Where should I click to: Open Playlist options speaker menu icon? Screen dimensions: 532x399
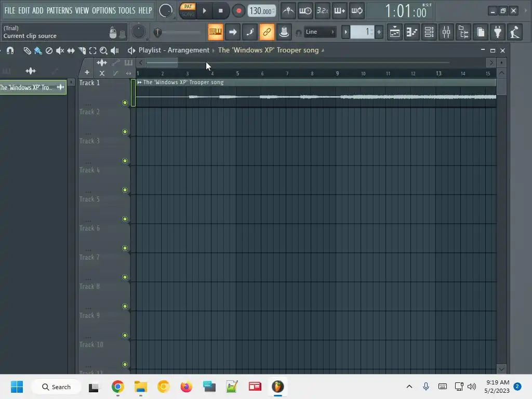(x=131, y=50)
